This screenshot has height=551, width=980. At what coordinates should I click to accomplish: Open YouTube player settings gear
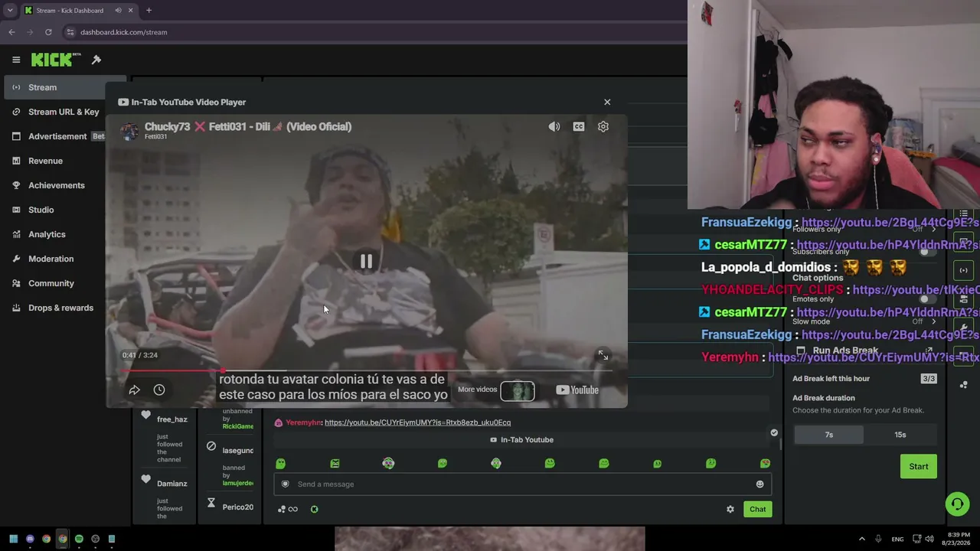pyautogui.click(x=603, y=127)
